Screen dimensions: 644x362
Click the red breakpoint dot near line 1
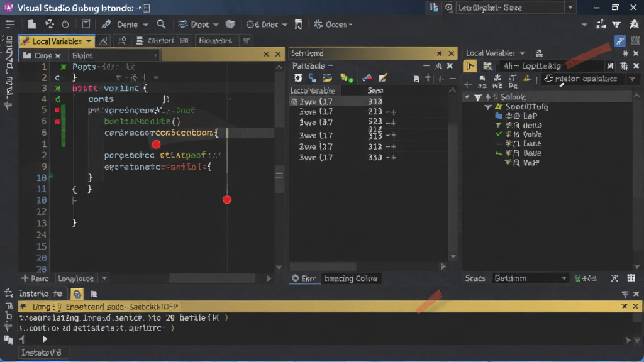pyautogui.click(x=156, y=144)
